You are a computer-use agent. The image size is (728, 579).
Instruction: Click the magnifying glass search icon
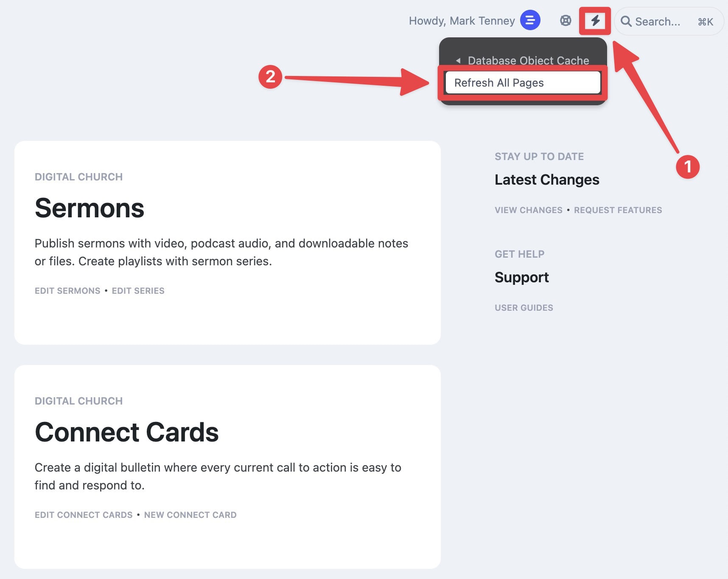[626, 21]
